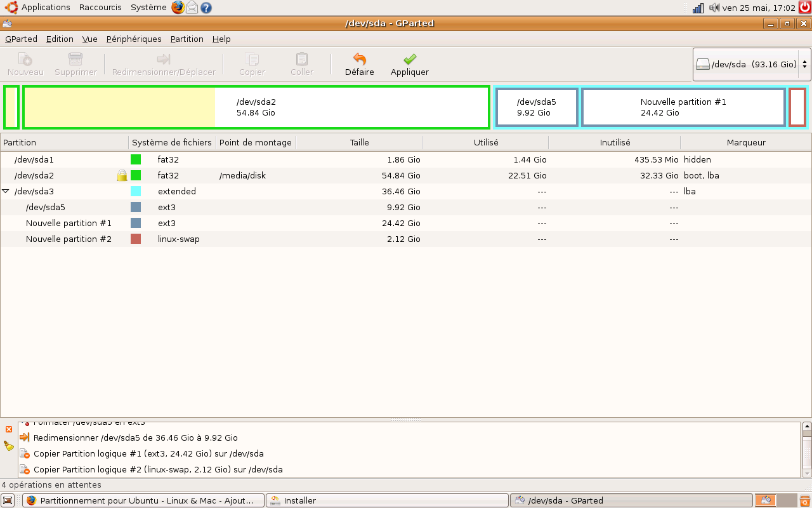Create a new partition with Nouveau
Viewport: 812px width, 508px height.
point(25,63)
